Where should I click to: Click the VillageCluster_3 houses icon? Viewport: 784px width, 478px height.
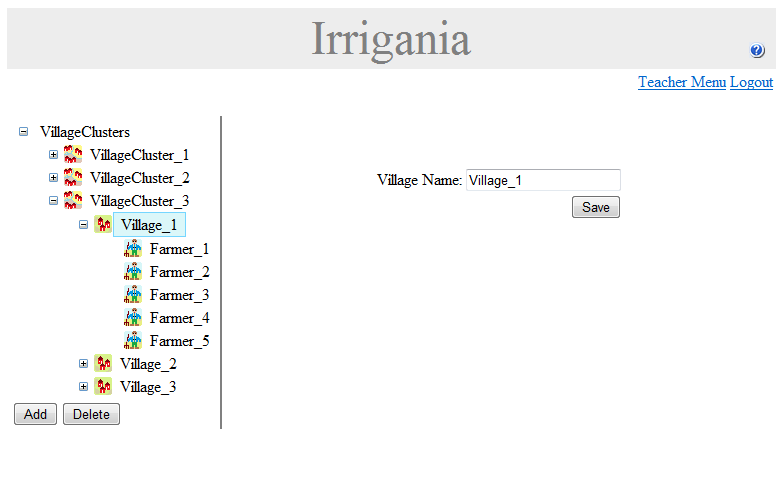point(73,201)
